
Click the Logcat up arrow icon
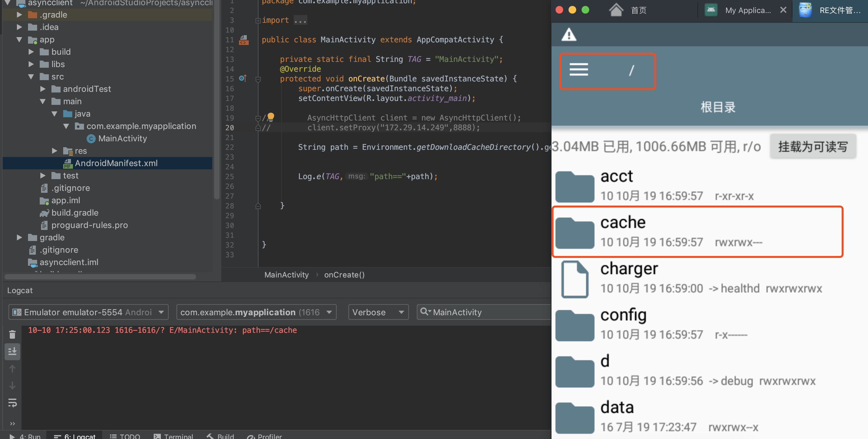point(12,369)
